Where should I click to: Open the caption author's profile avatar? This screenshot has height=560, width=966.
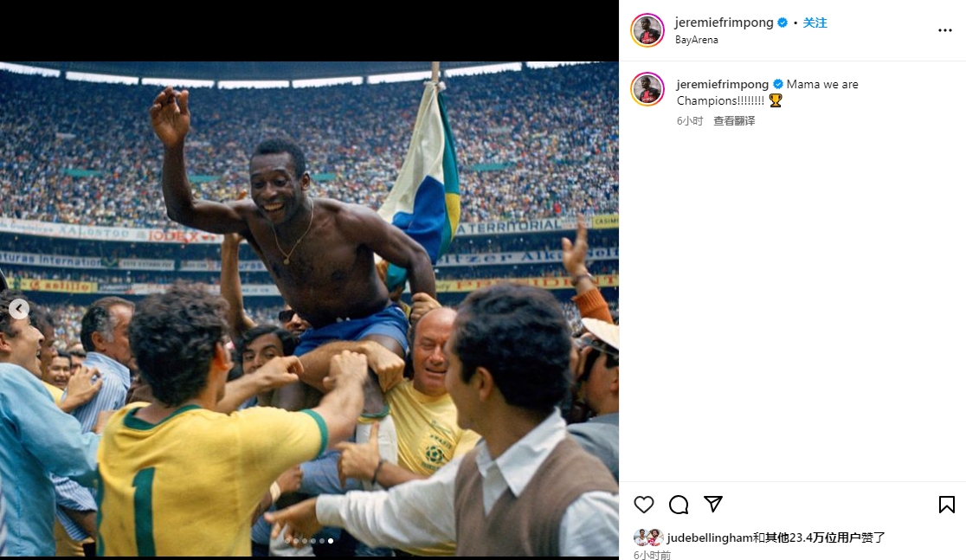pyautogui.click(x=647, y=88)
